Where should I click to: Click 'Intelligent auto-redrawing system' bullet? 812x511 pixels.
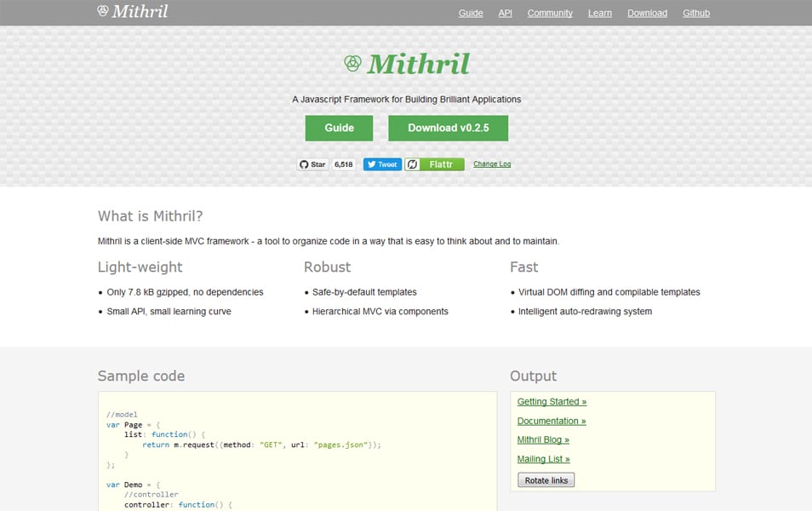click(586, 312)
